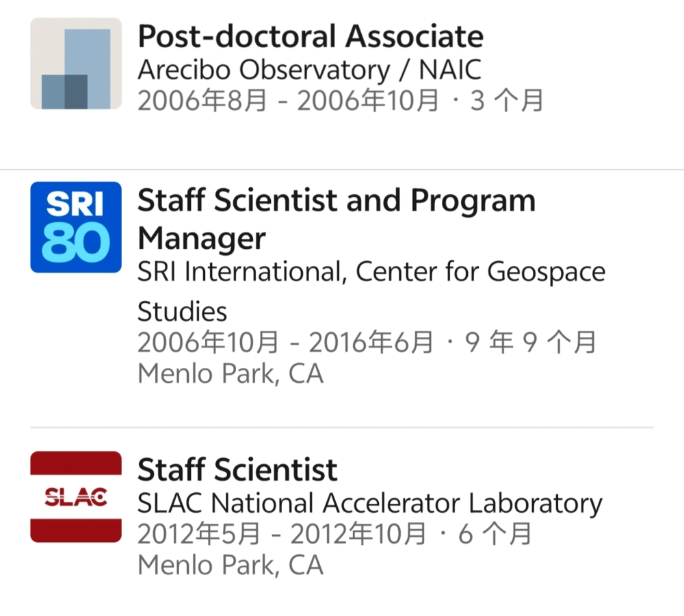Open the SRI 80 company logo
The height and width of the screenshot is (616, 684).
pos(76,227)
